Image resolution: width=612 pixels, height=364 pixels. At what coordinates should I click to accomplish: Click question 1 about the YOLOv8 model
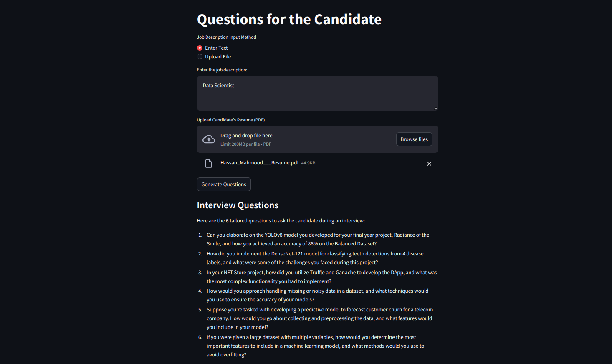317,239
